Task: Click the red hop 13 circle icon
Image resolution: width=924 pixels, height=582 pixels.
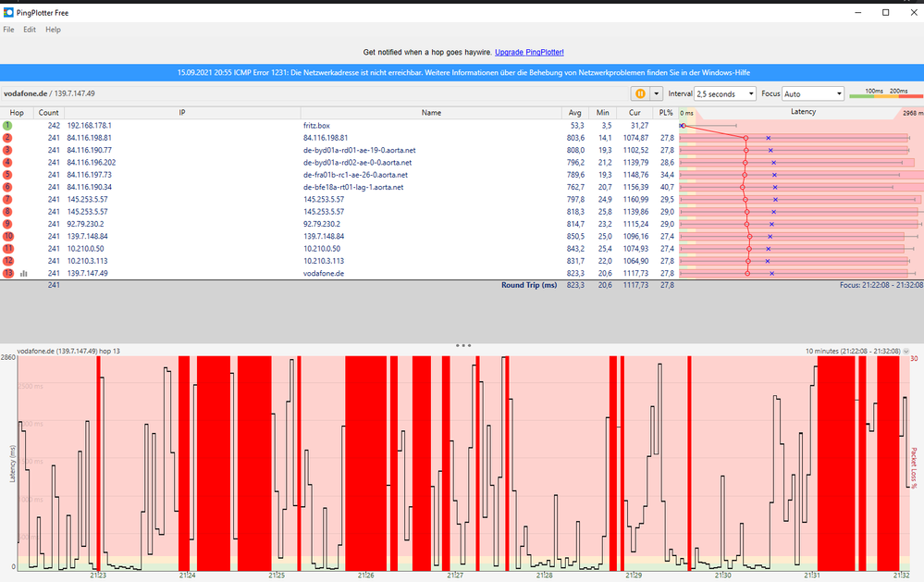Action: 7,273
